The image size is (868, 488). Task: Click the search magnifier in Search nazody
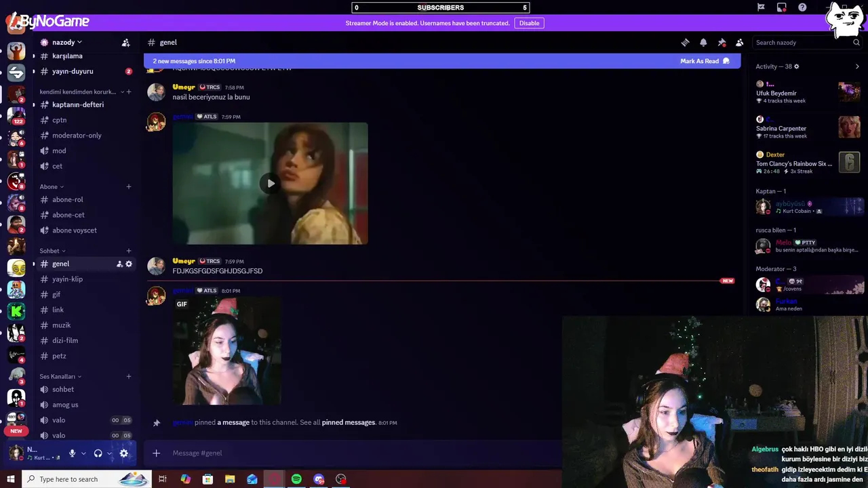(x=856, y=42)
